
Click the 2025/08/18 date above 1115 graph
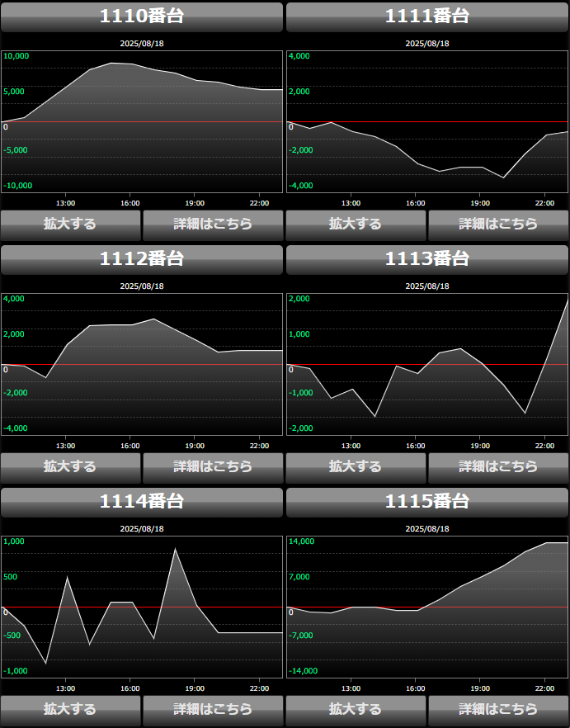(427, 529)
